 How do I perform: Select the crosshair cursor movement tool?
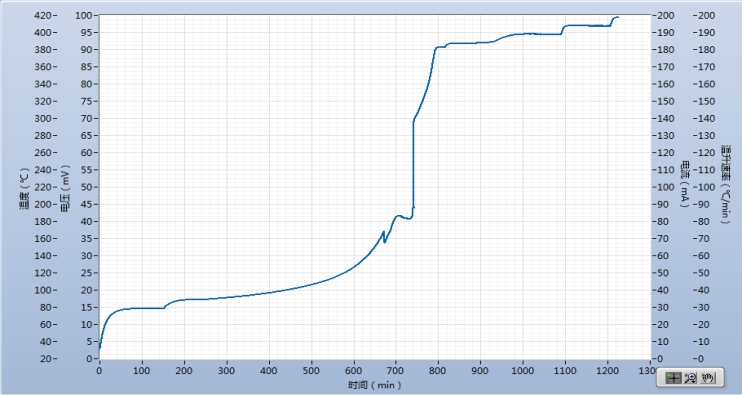click(x=672, y=378)
